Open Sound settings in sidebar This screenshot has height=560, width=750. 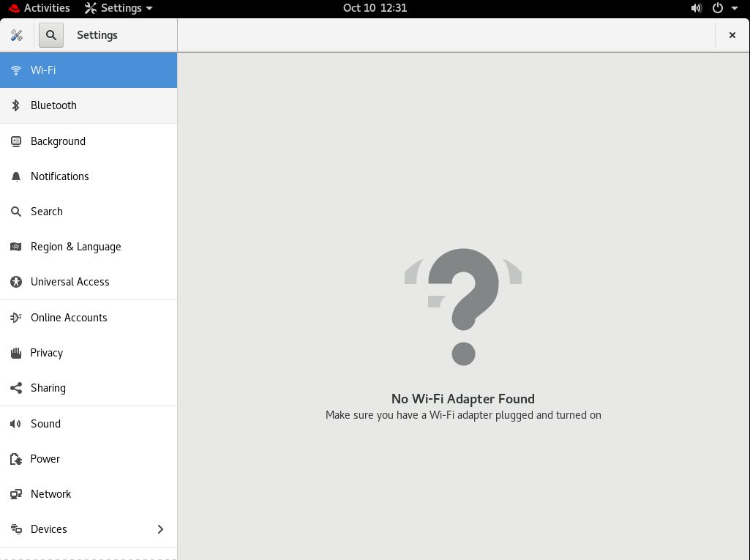(45, 424)
